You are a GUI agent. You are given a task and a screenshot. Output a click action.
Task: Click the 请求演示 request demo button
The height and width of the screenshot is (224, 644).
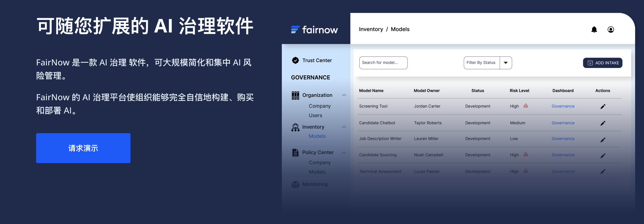tap(83, 148)
